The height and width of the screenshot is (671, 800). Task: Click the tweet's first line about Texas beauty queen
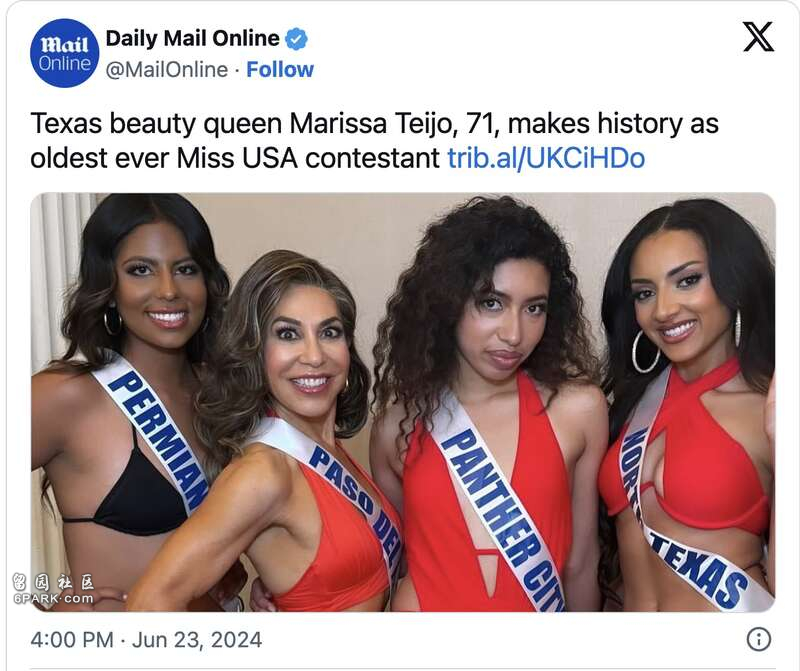click(x=374, y=123)
